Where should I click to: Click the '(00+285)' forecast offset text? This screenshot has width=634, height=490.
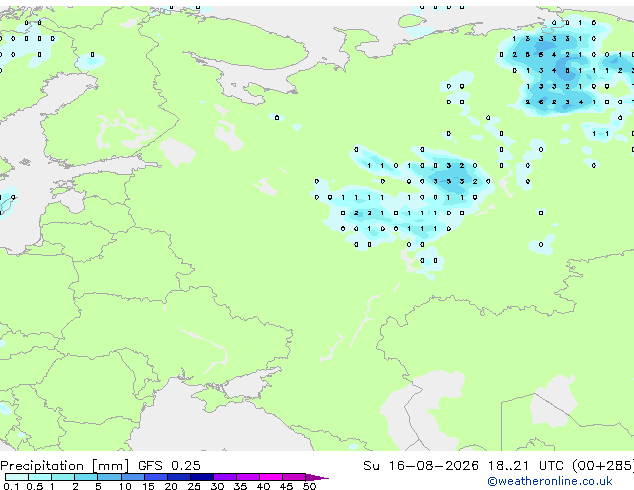(x=603, y=465)
